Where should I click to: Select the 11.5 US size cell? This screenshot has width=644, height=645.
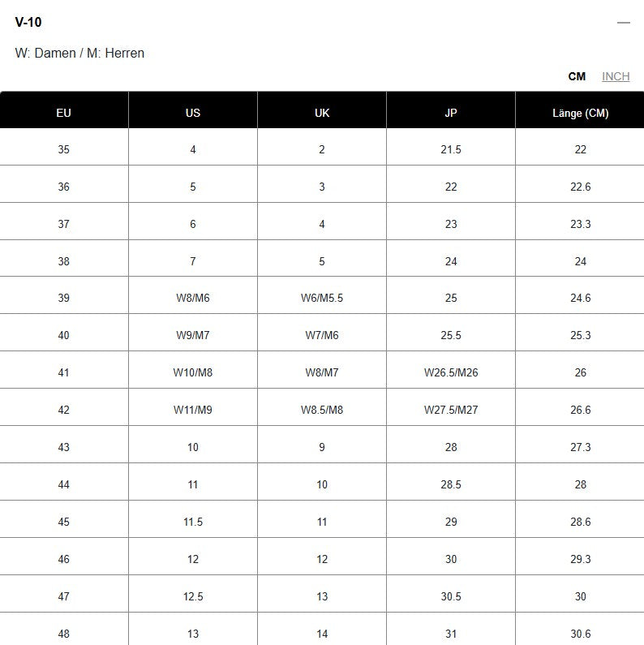pos(193,522)
